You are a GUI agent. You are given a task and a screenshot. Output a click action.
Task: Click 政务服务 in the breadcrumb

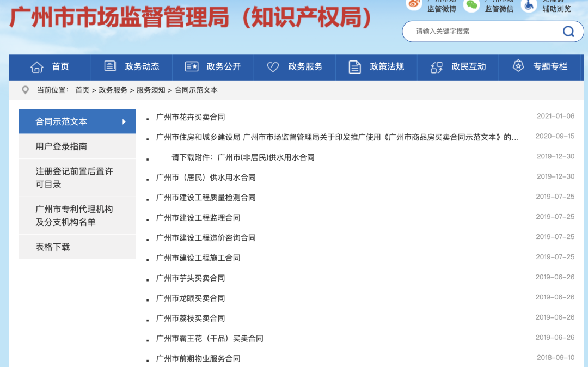click(x=113, y=90)
